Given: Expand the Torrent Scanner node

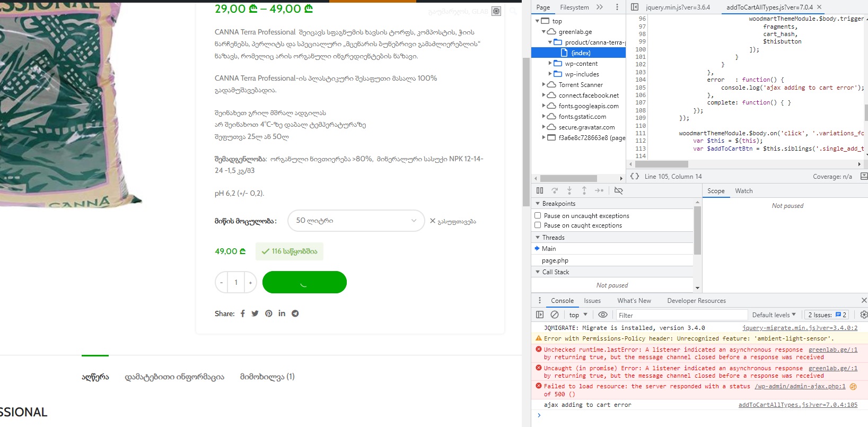Looking at the screenshot, I should (x=543, y=85).
